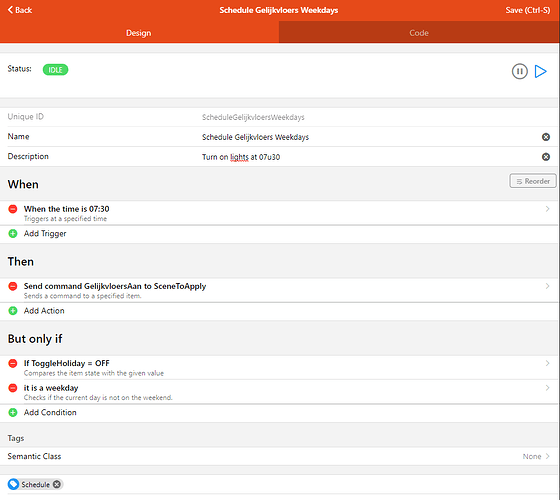Image resolution: width=560 pixels, height=500 pixels.
Task: Clear the Name field with its X icon
Action: pyautogui.click(x=546, y=137)
